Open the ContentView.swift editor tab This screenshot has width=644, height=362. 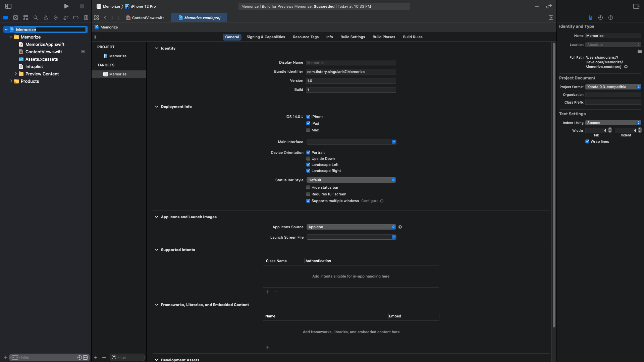click(148, 18)
